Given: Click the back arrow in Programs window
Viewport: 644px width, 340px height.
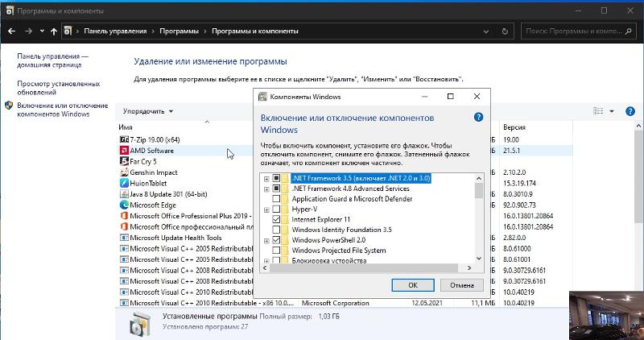Looking at the screenshot, I should click(x=11, y=31).
